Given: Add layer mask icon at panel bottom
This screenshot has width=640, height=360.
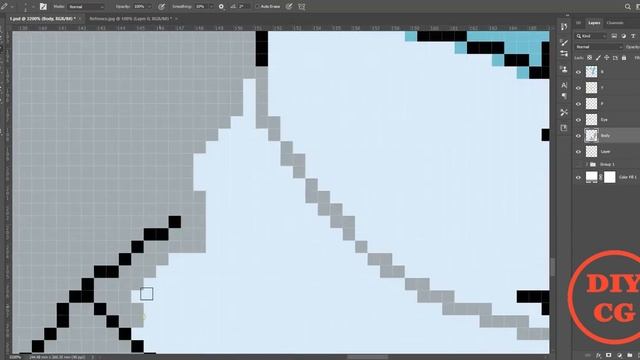Looking at the screenshot, I should (x=609, y=356).
